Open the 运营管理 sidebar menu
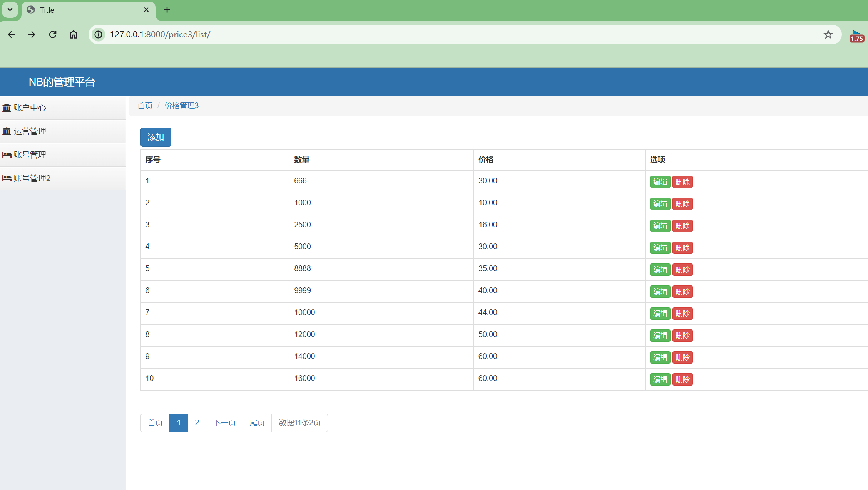The height and width of the screenshot is (490, 868). (63, 131)
